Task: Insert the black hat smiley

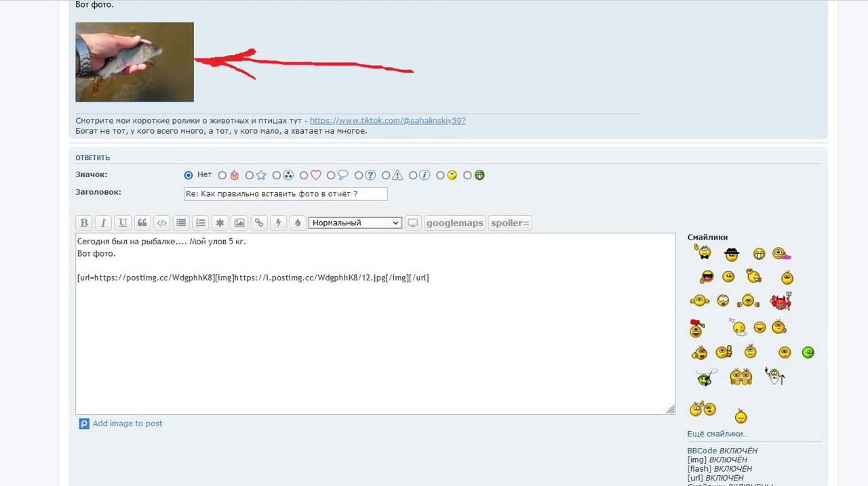Action: pyautogui.click(x=731, y=255)
